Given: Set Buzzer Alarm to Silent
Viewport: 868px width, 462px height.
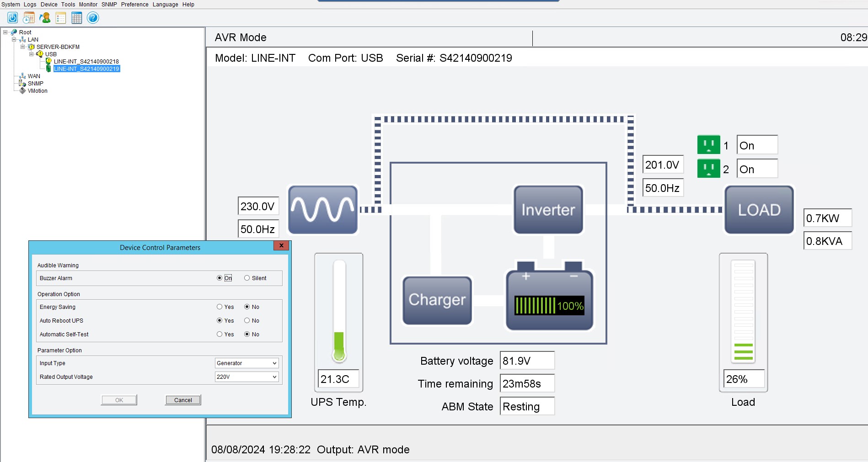Looking at the screenshot, I should click(247, 278).
